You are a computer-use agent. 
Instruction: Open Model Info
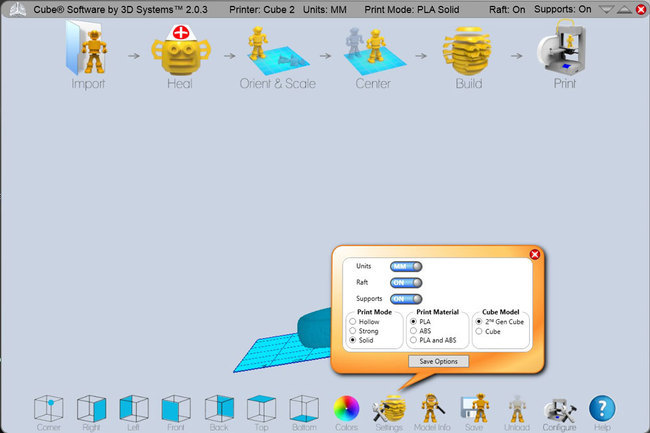pyautogui.click(x=432, y=408)
